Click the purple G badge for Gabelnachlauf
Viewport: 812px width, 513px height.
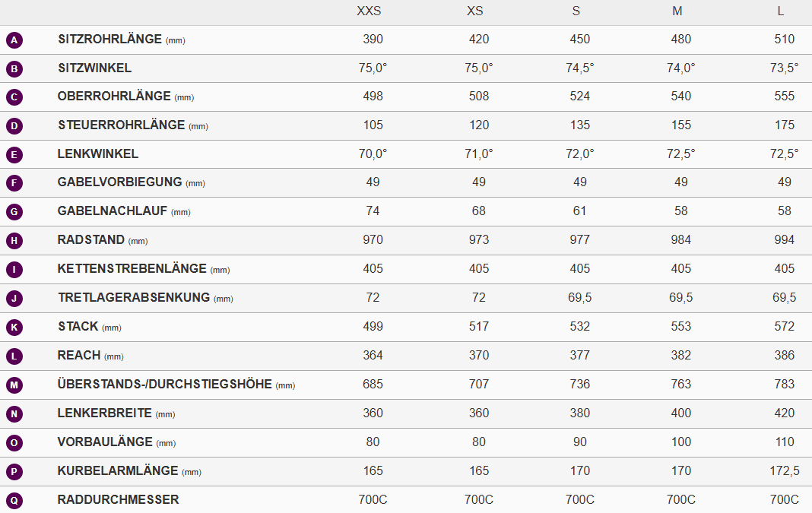[14, 212]
